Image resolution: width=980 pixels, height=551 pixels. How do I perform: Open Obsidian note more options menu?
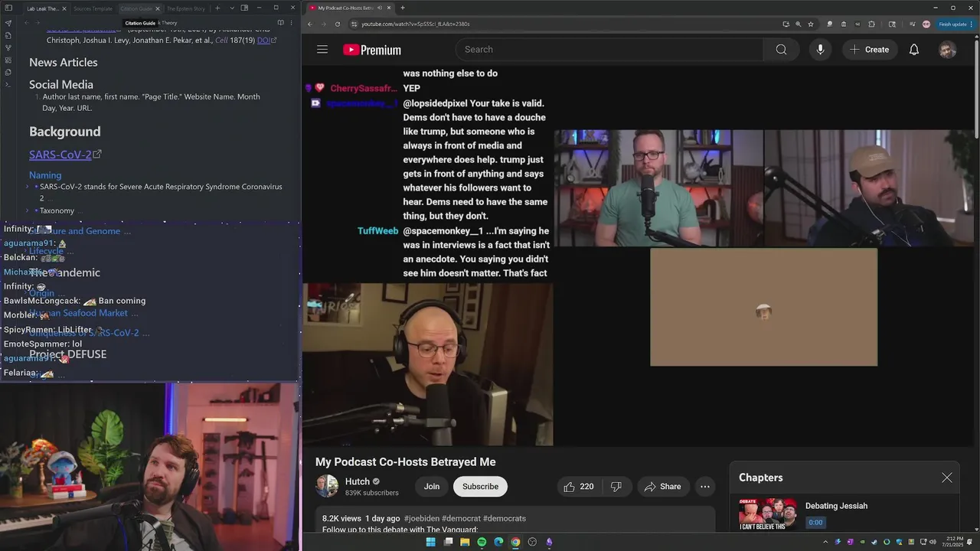click(292, 23)
